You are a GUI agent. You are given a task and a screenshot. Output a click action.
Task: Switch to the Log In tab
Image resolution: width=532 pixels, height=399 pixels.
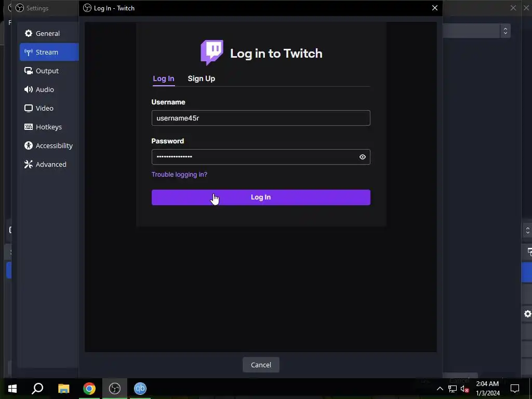[164, 79]
